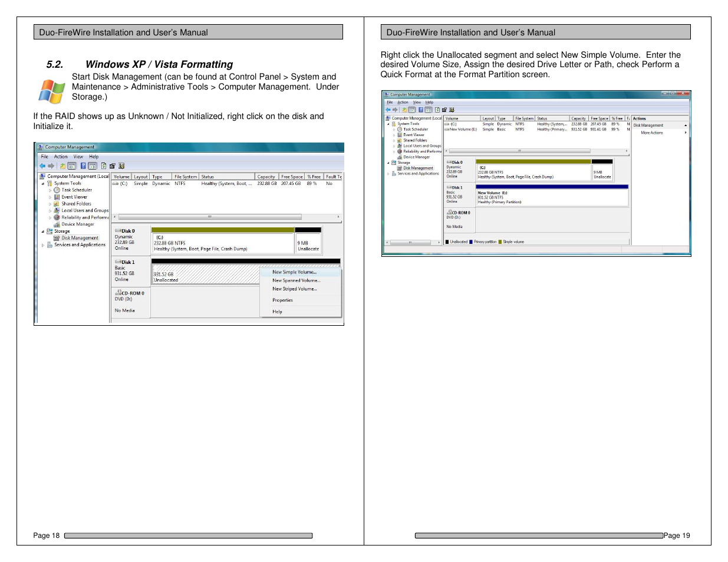Select Shared Folders in page 18 tree
Viewport: 728px width, 562px height.
click(x=76, y=204)
